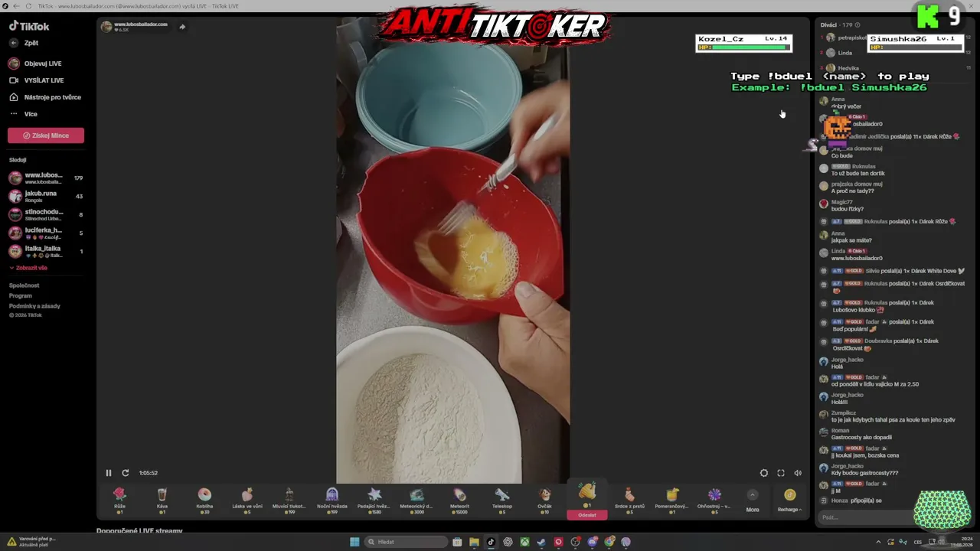980x551 pixels.
Task: Open viewer Hedvika in the Diváci list
Action: 848,68
